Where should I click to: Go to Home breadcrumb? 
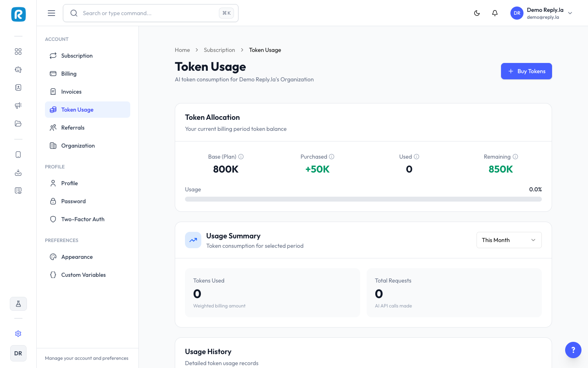coord(182,50)
